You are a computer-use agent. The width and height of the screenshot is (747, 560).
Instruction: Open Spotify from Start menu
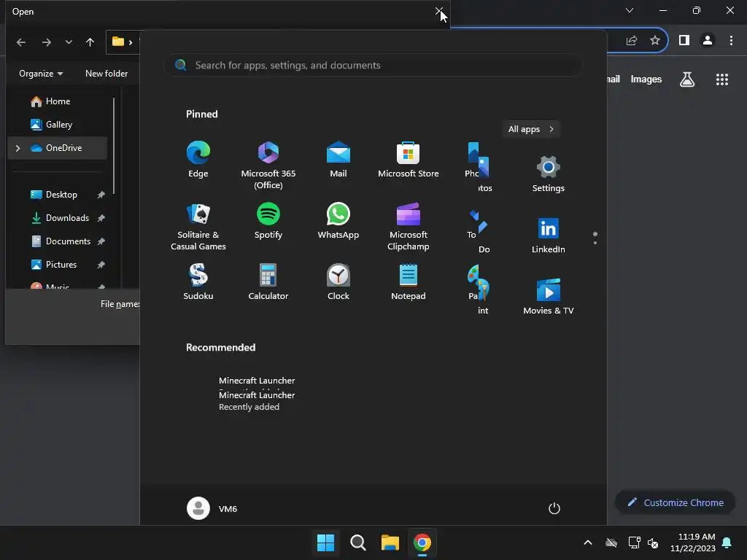(268, 220)
